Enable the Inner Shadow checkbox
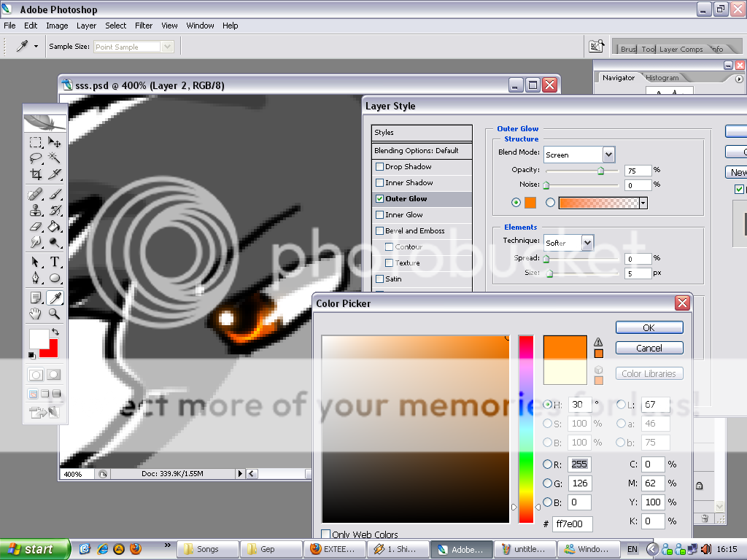 tap(379, 183)
